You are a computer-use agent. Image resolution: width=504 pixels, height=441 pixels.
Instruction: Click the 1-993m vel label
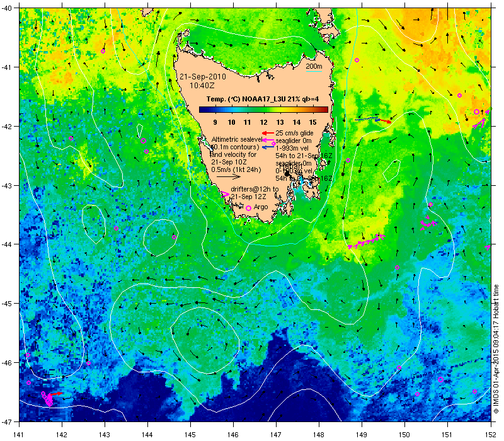pyautogui.click(x=292, y=148)
